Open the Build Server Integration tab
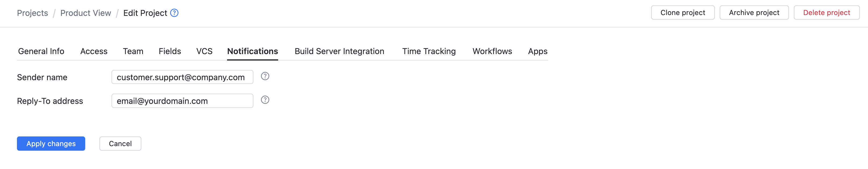 [x=339, y=51]
